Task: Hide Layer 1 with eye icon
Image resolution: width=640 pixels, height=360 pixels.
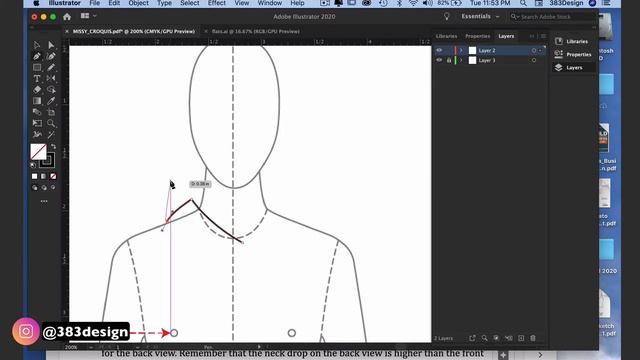Action: [439, 60]
